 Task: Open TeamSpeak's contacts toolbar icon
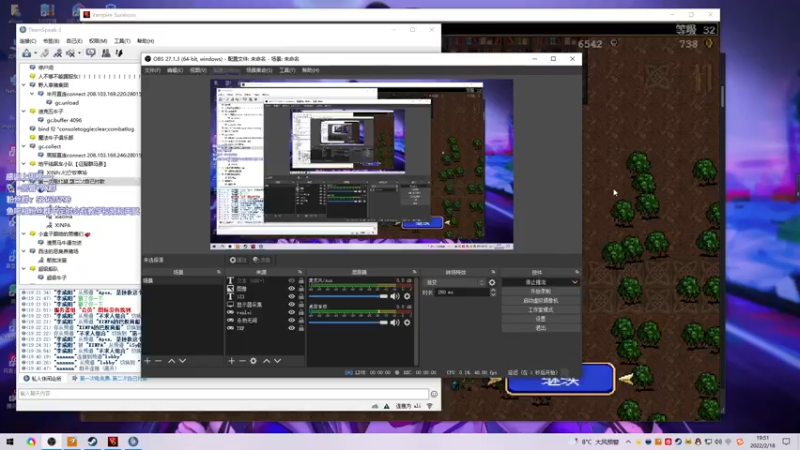pos(106,53)
